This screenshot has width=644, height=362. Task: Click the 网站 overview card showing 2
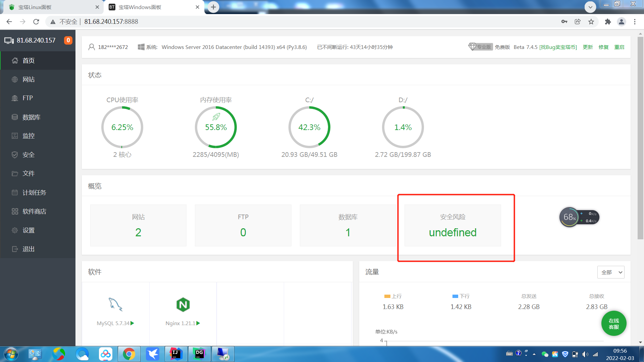click(x=138, y=225)
